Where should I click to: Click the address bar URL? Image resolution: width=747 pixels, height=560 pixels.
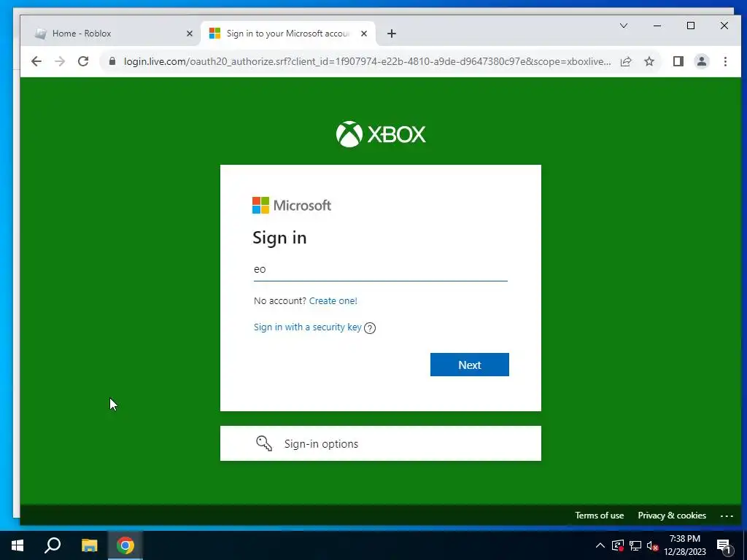[x=367, y=61]
